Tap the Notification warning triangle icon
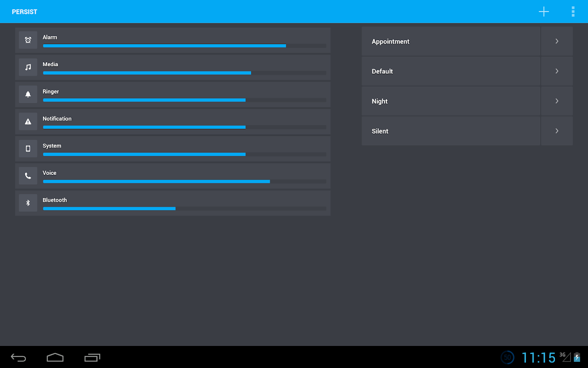588x368 pixels. 28,121
